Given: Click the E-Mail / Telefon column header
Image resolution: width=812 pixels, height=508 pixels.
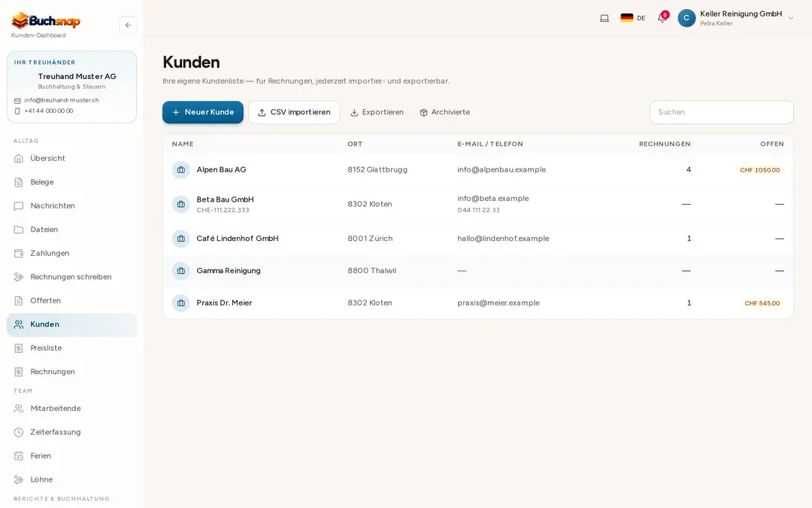Looking at the screenshot, I should click(x=490, y=144).
